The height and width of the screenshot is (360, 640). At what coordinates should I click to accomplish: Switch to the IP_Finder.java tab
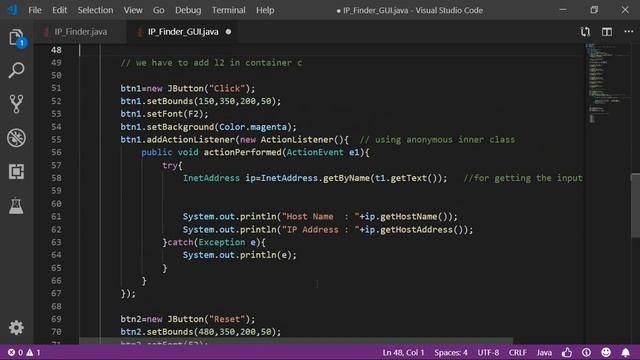(80, 32)
